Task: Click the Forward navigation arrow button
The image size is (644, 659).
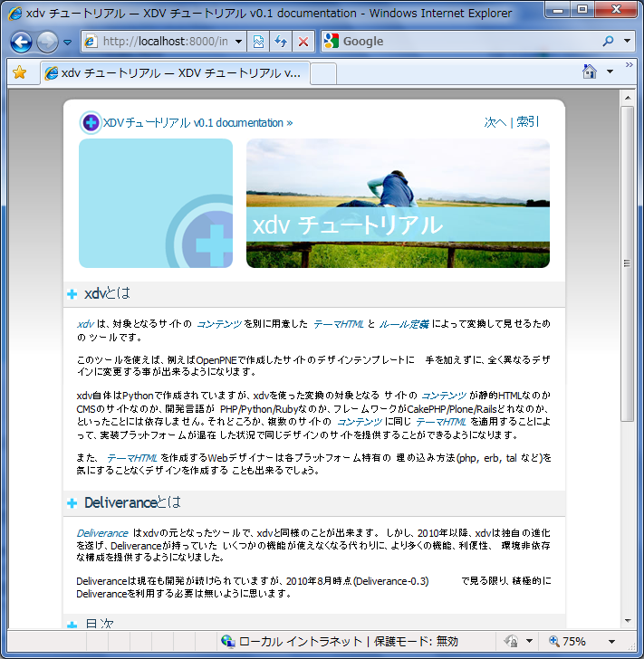Action: coord(47,42)
